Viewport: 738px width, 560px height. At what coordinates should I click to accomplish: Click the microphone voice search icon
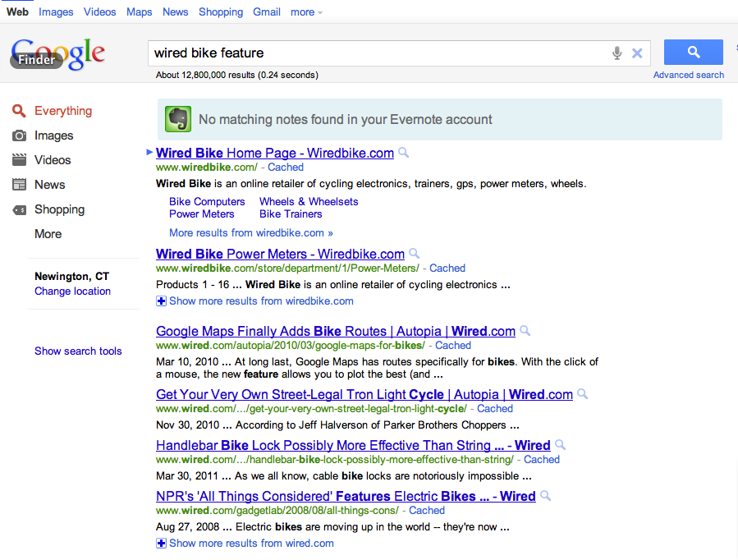click(617, 53)
